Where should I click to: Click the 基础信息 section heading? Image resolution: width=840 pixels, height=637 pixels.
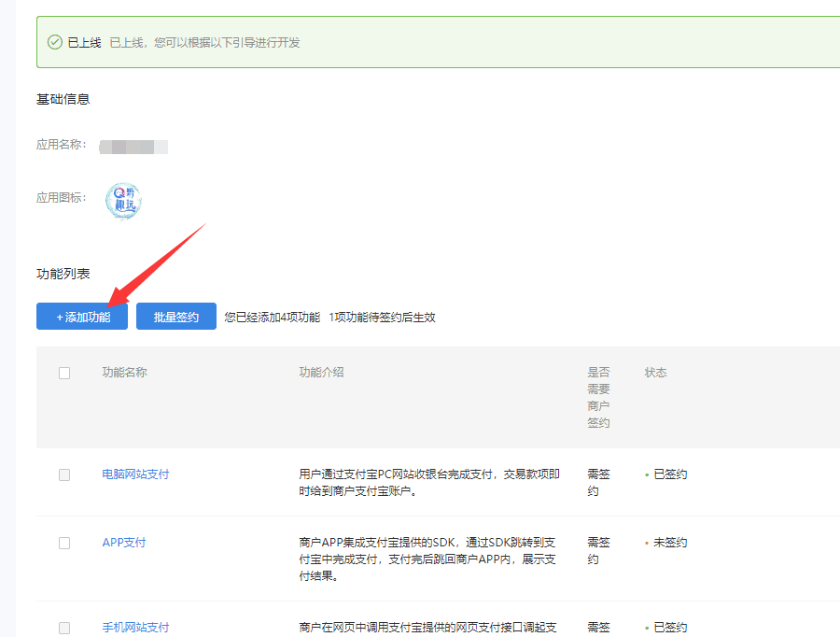tap(63, 99)
